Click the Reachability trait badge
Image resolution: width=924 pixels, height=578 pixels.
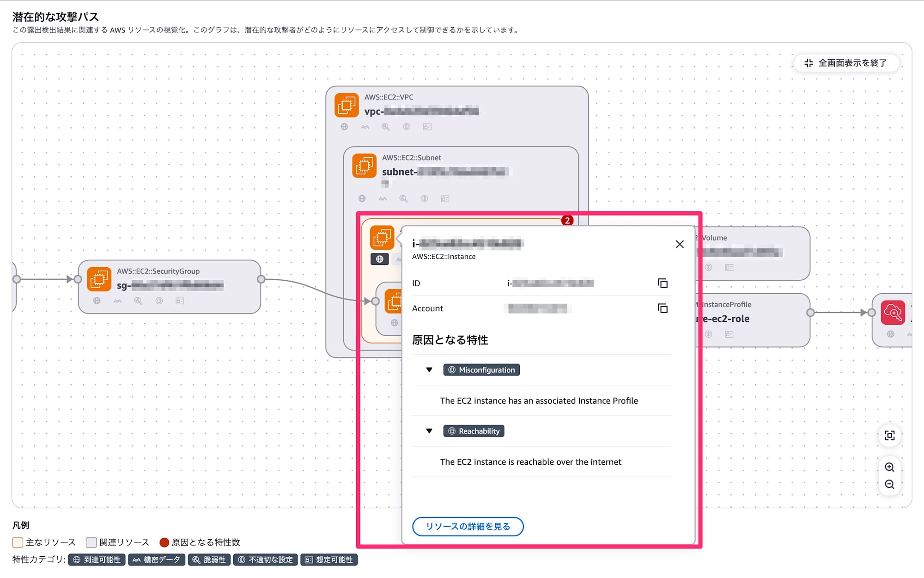[474, 430]
